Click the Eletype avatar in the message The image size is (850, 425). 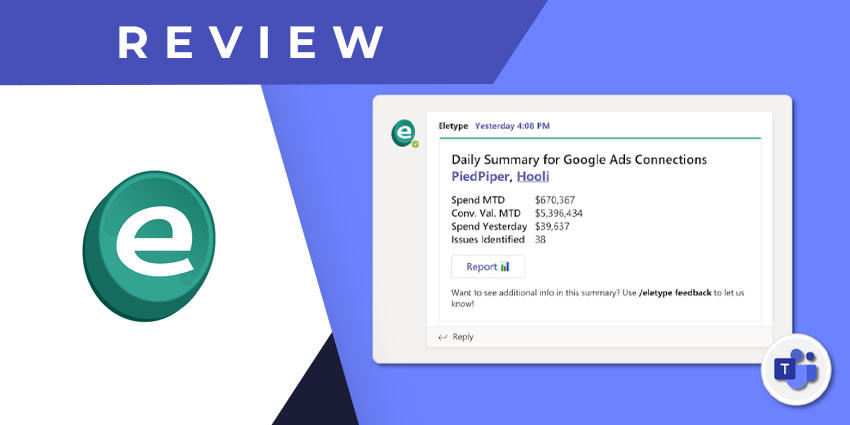click(403, 132)
